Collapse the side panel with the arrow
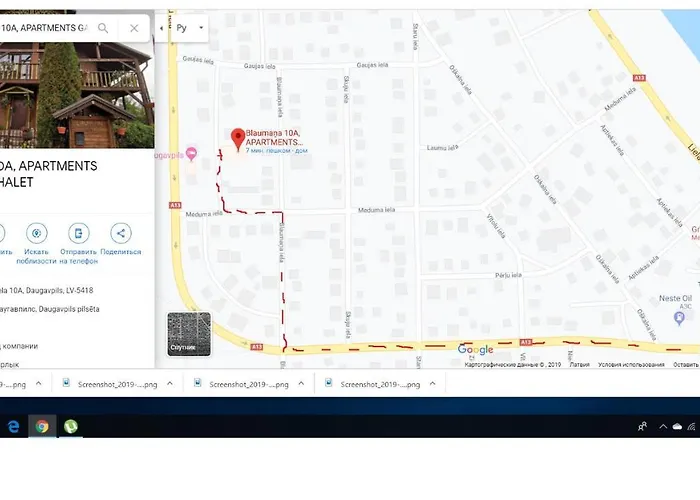Screen dimensions: 700x500 pyautogui.click(x=161, y=28)
